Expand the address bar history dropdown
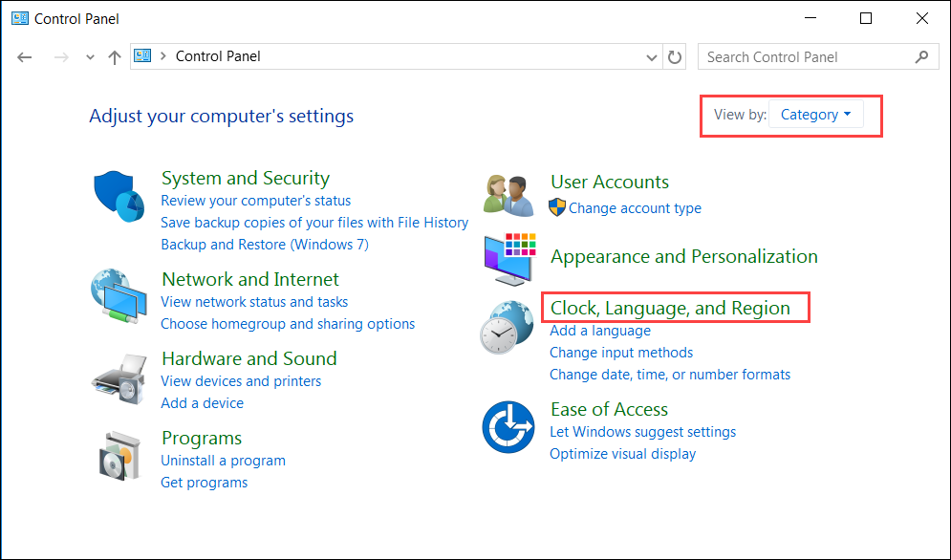Image resolution: width=951 pixels, height=560 pixels. point(651,57)
